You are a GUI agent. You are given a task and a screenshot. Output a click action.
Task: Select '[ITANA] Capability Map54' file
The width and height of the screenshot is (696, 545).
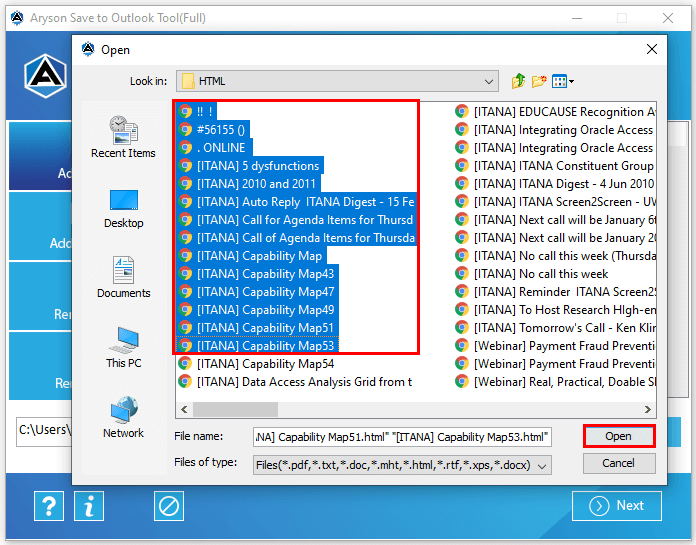pyautogui.click(x=256, y=364)
